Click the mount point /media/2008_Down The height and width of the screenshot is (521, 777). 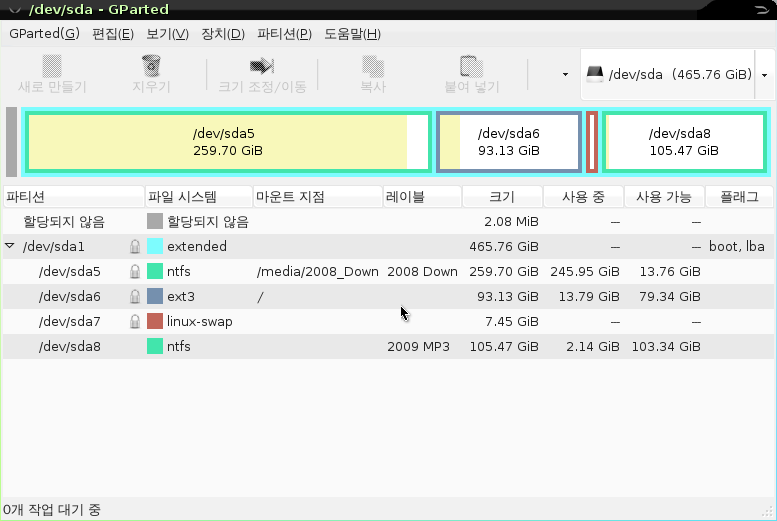click(318, 272)
